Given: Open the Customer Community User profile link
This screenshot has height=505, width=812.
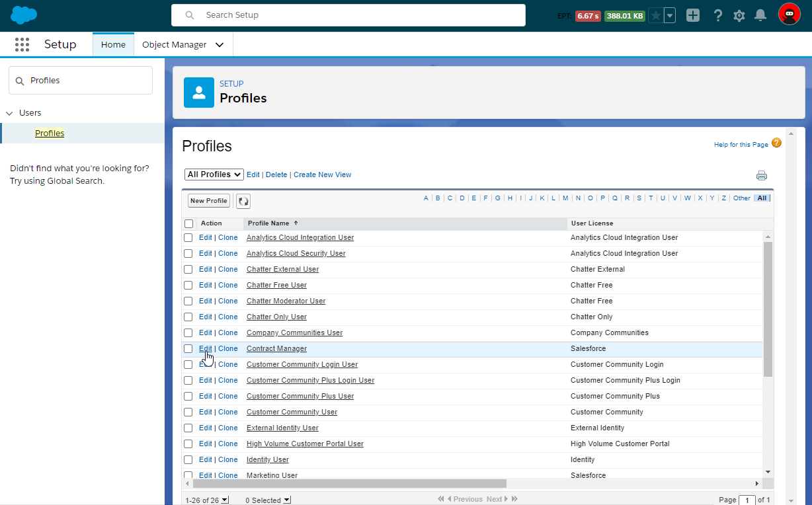Looking at the screenshot, I should coord(292,412).
